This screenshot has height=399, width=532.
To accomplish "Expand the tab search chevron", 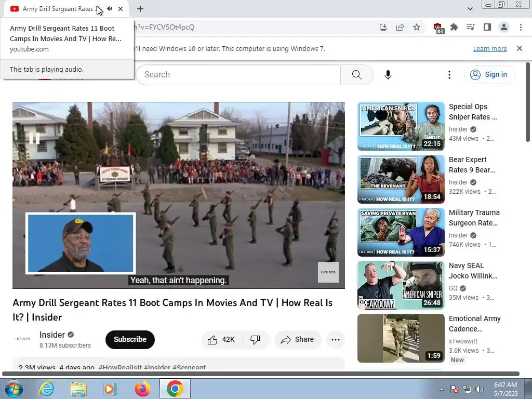I will click(x=470, y=9).
